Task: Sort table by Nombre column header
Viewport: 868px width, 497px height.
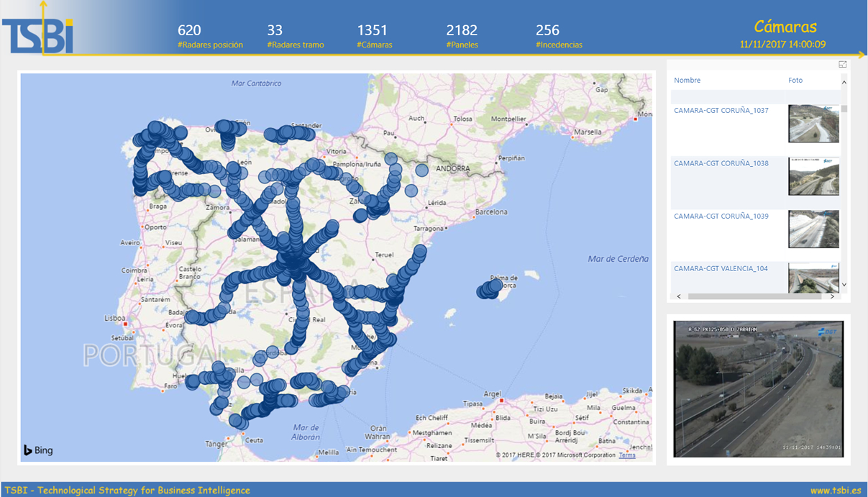Action: (x=687, y=80)
